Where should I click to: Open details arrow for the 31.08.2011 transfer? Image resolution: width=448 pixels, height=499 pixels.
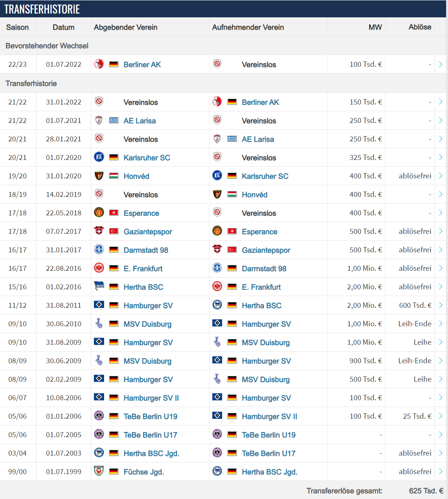[440, 305]
